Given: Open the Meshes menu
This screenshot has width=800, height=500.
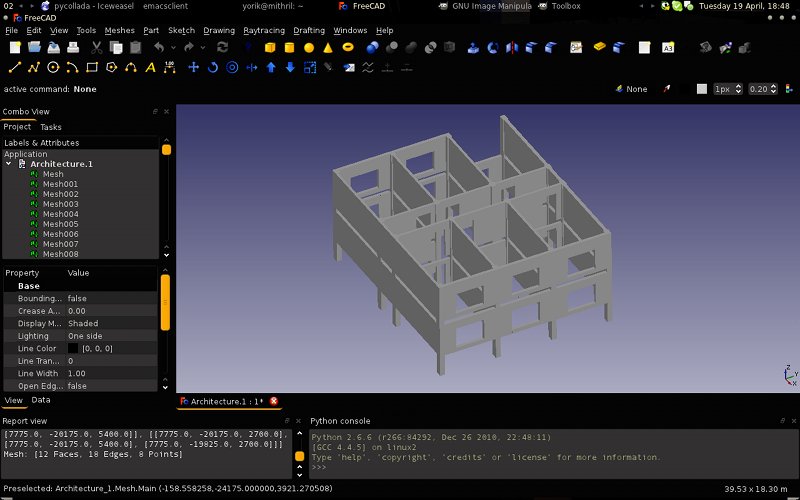Looking at the screenshot, I should tap(119, 30).
